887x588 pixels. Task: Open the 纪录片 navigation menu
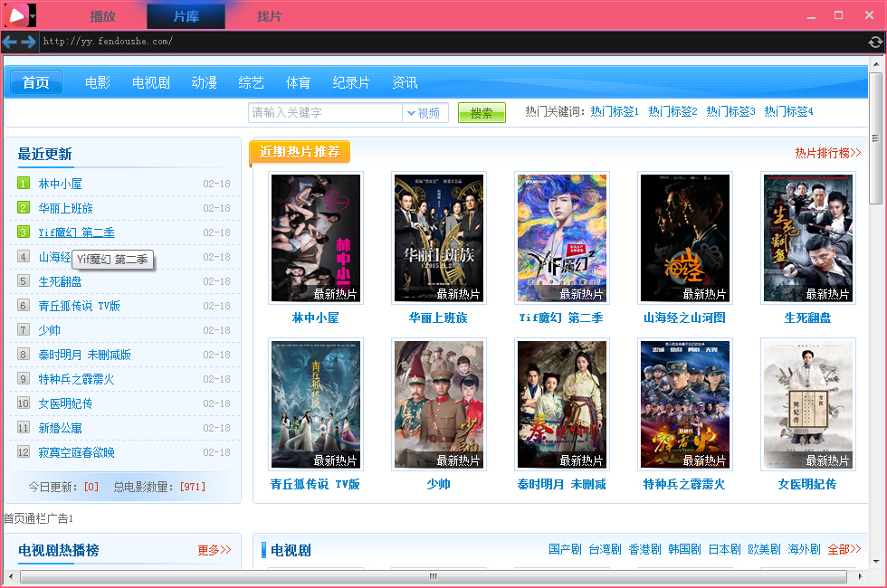coord(351,82)
